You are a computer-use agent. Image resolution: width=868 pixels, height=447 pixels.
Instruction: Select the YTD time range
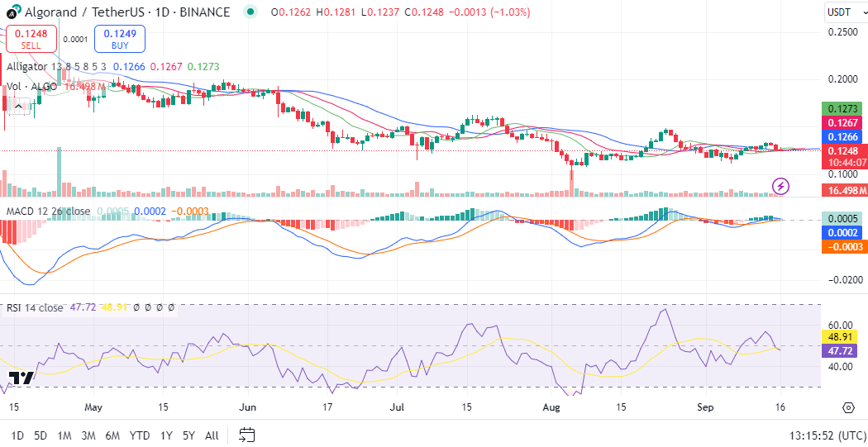click(x=139, y=435)
